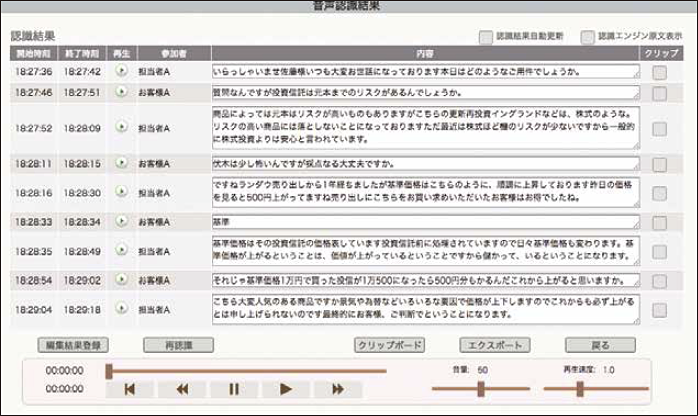Enable 認識結果自動更新 checkbox

[x=485, y=37]
